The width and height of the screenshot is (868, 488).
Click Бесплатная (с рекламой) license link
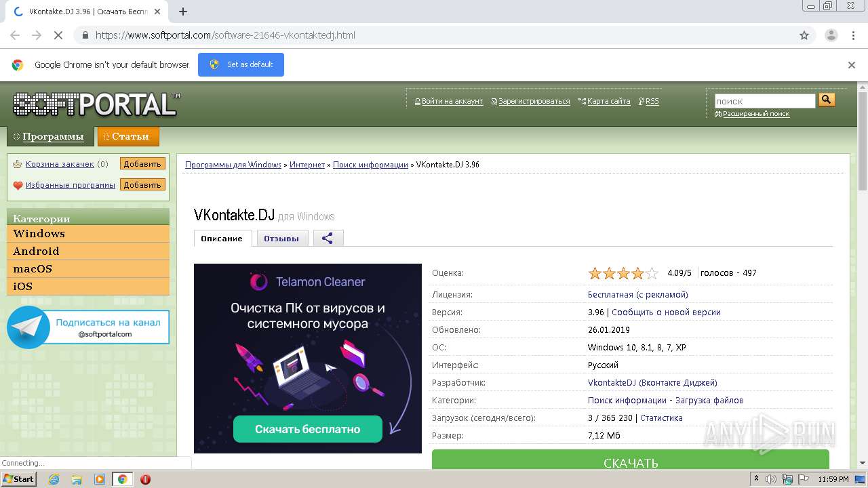(x=638, y=295)
